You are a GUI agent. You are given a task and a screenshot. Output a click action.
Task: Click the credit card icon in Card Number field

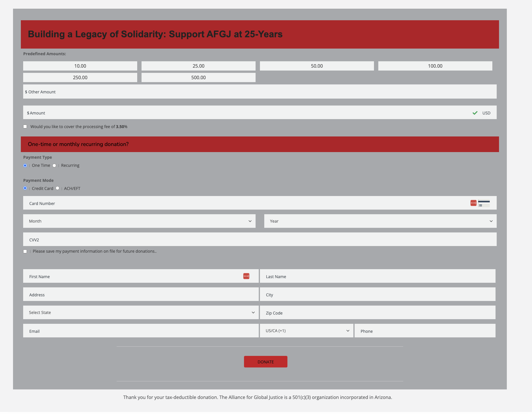tap(484, 203)
